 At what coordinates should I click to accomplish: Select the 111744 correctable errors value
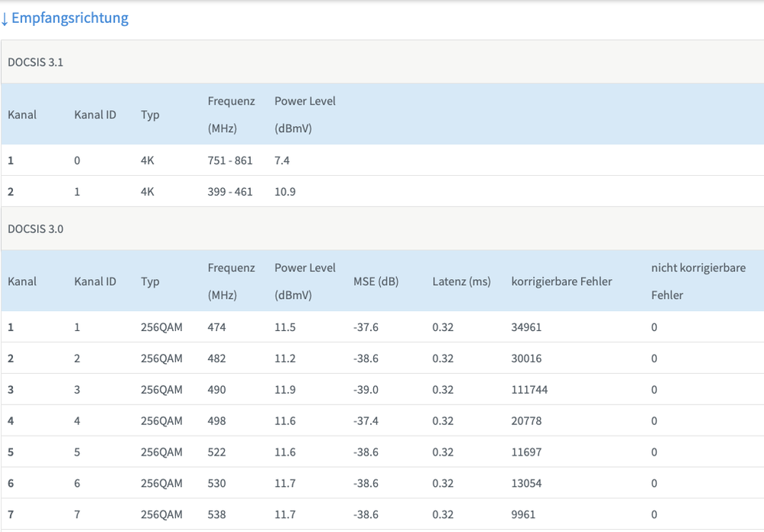click(529, 390)
